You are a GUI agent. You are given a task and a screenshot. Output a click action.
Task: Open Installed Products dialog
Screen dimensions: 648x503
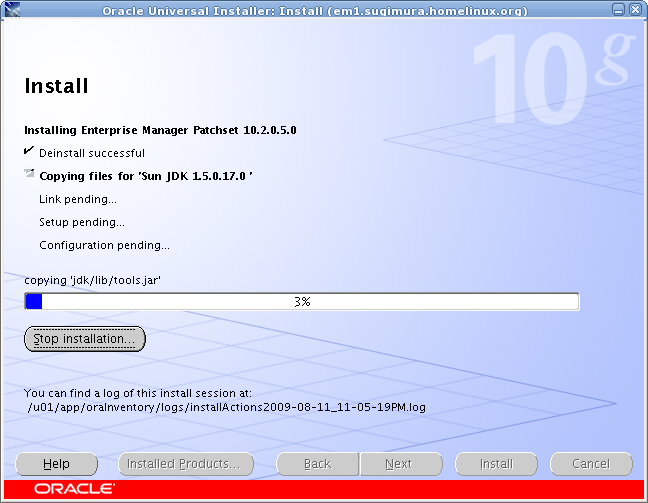[186, 464]
